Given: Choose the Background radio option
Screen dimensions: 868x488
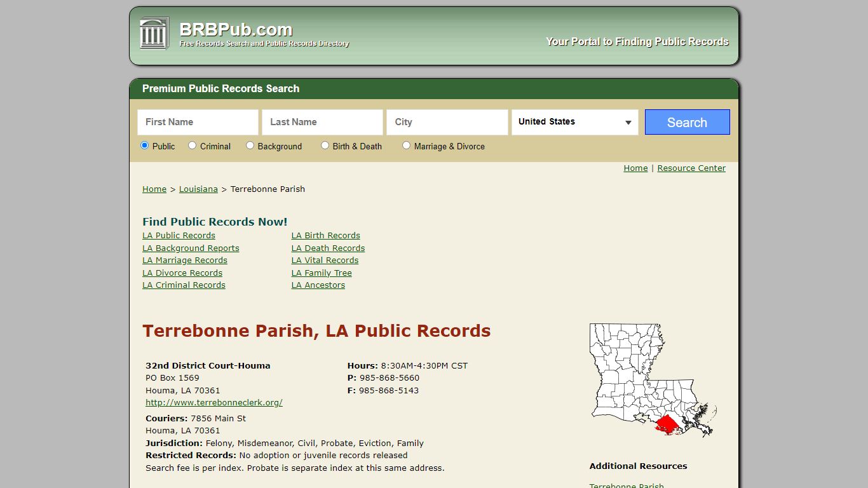Looking at the screenshot, I should click(x=250, y=146).
